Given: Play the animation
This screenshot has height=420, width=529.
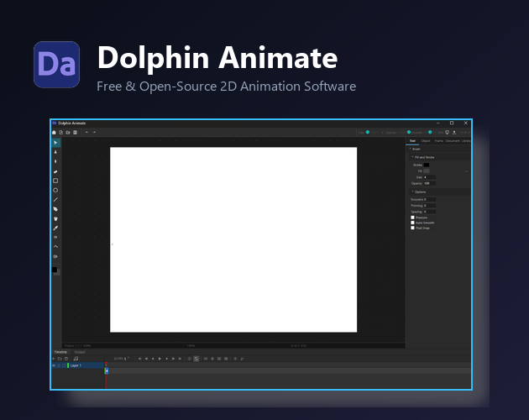Looking at the screenshot, I should tap(160, 359).
